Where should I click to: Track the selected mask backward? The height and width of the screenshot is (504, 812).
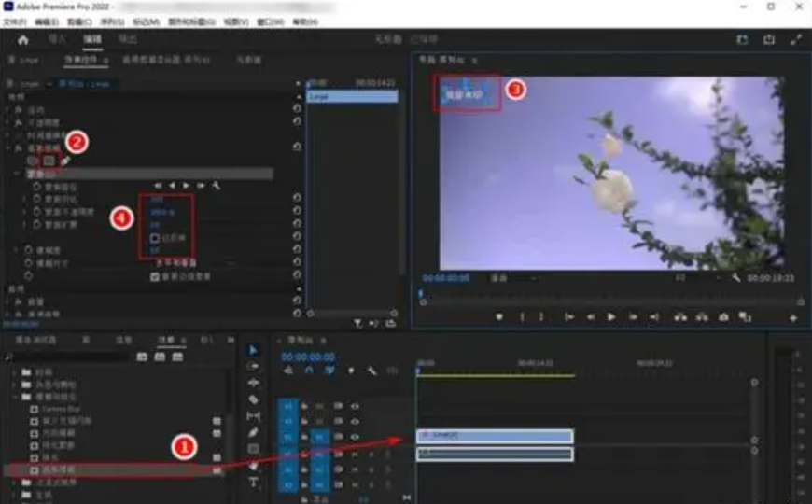[172, 186]
